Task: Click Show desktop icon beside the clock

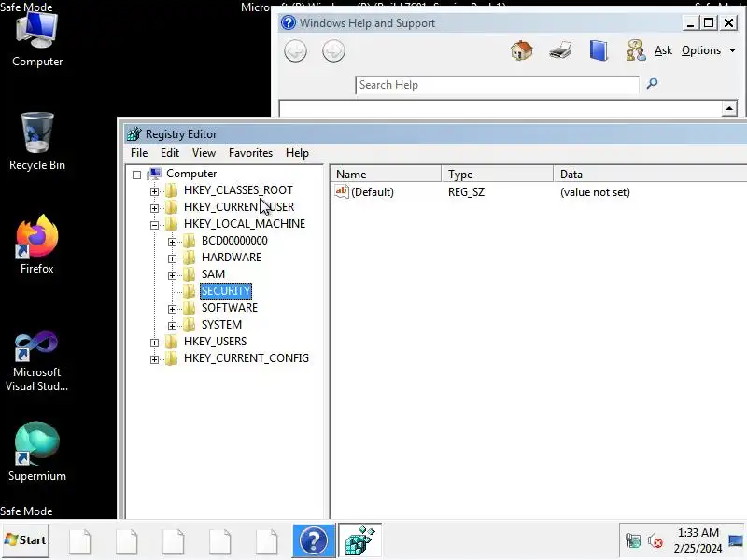Action: 736,541
